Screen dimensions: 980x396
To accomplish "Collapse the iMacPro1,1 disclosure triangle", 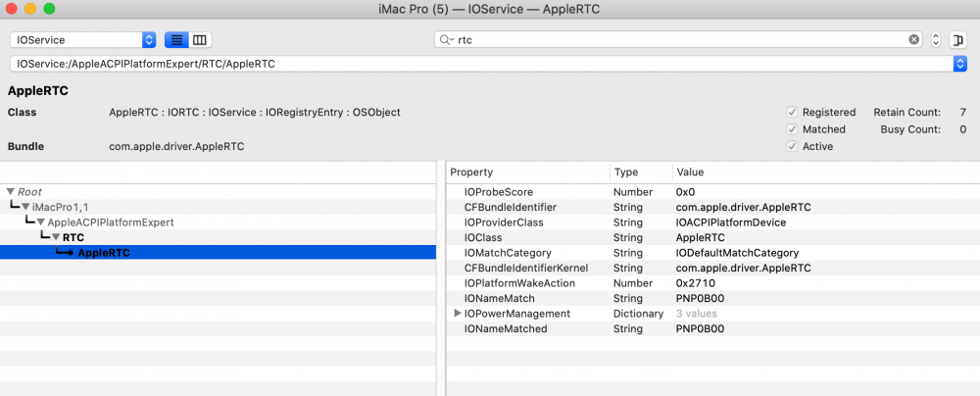I will tap(25, 207).
